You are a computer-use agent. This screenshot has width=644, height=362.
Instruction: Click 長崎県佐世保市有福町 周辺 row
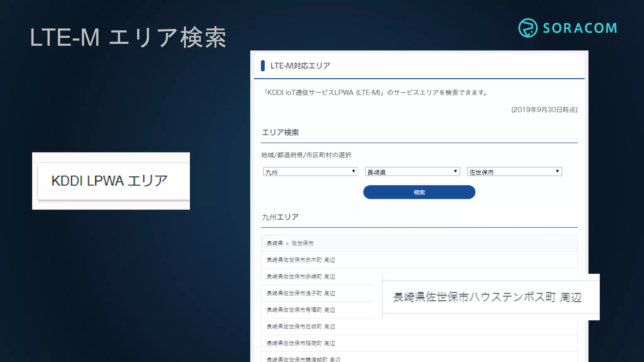(318, 310)
